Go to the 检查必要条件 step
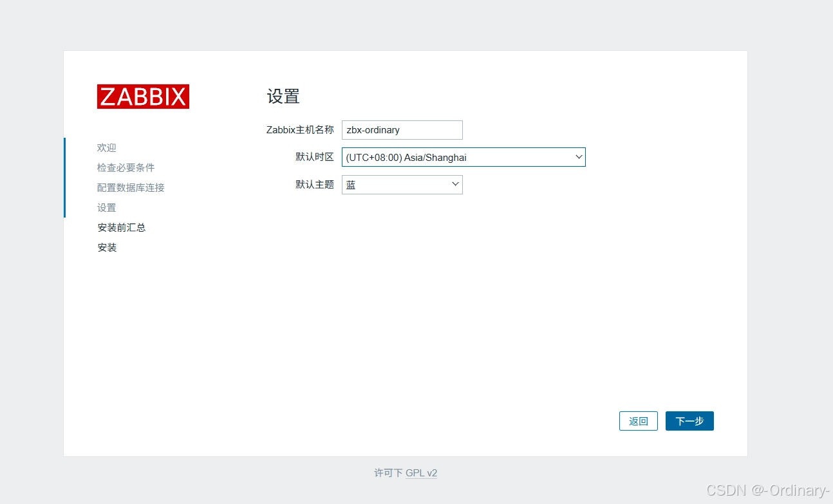 [126, 168]
